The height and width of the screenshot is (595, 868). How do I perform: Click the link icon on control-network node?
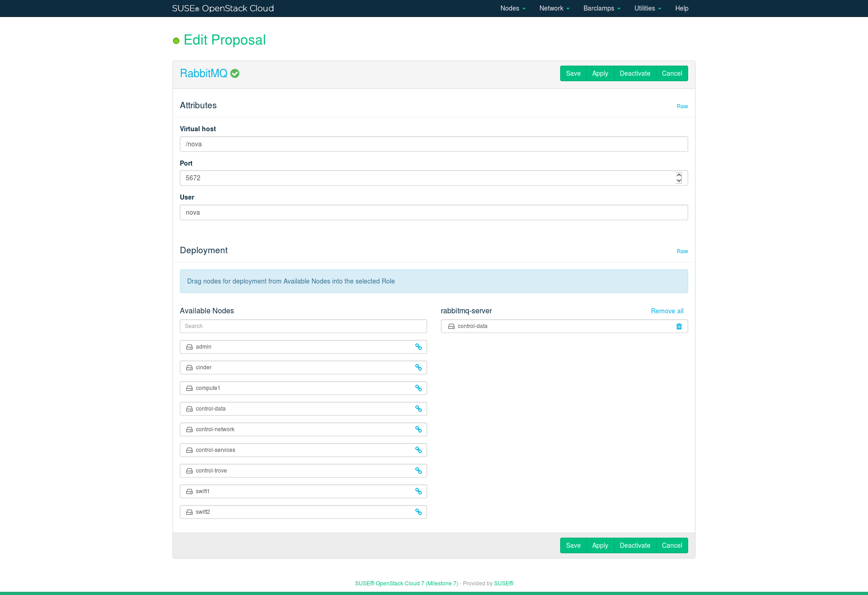click(418, 429)
